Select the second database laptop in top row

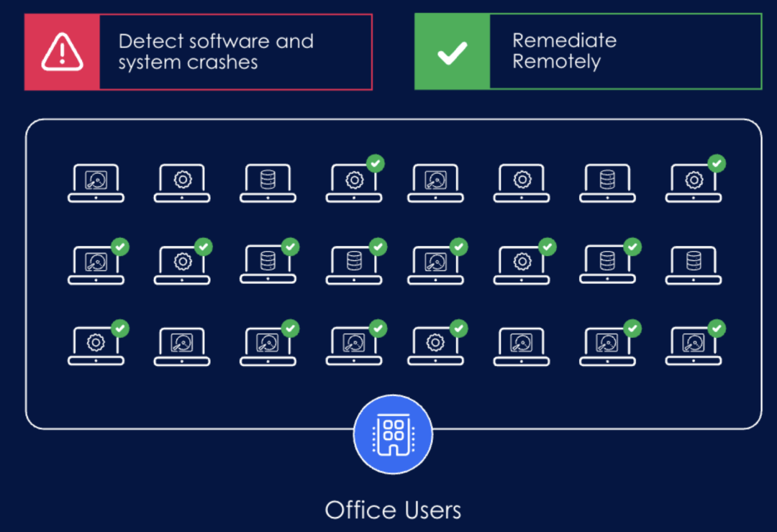click(x=608, y=183)
